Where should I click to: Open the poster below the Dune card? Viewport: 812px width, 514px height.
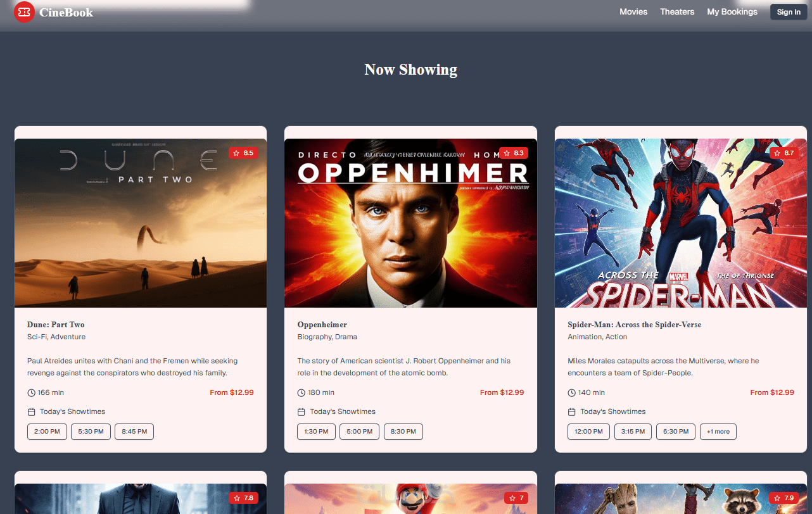(141, 499)
